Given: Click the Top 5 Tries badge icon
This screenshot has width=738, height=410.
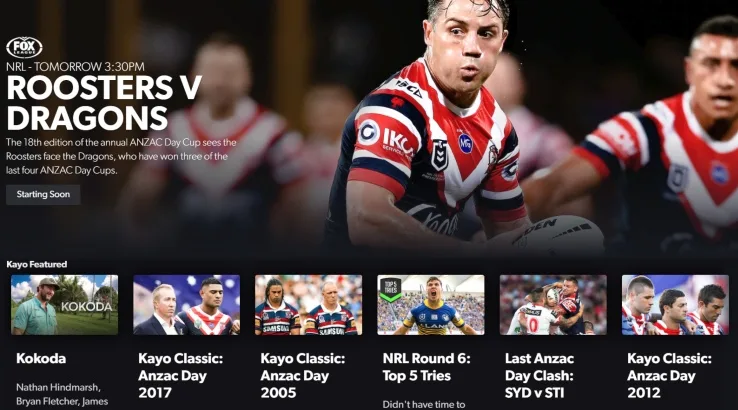Looking at the screenshot, I should coord(391,289).
